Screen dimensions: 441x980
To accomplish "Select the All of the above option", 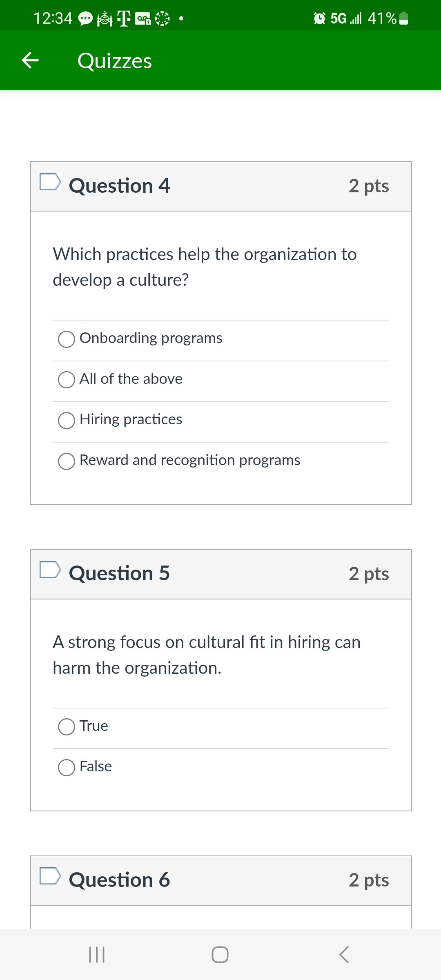I will point(66,379).
